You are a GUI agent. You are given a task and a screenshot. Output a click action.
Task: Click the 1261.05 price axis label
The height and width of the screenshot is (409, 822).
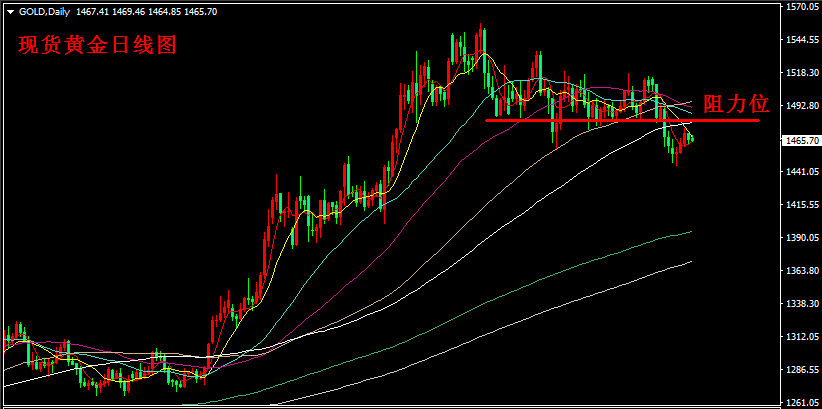[803, 403]
